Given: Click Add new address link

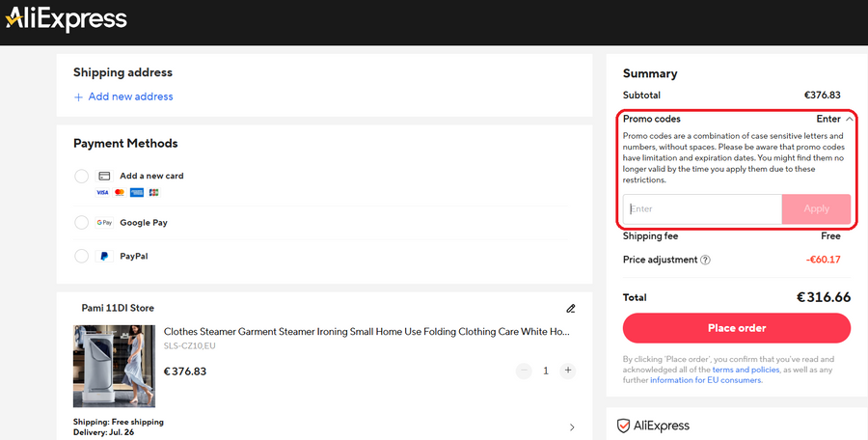Looking at the screenshot, I should coord(123,96).
